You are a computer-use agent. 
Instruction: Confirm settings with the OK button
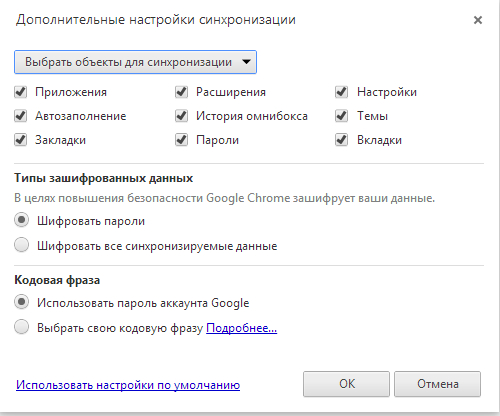pyautogui.click(x=346, y=384)
